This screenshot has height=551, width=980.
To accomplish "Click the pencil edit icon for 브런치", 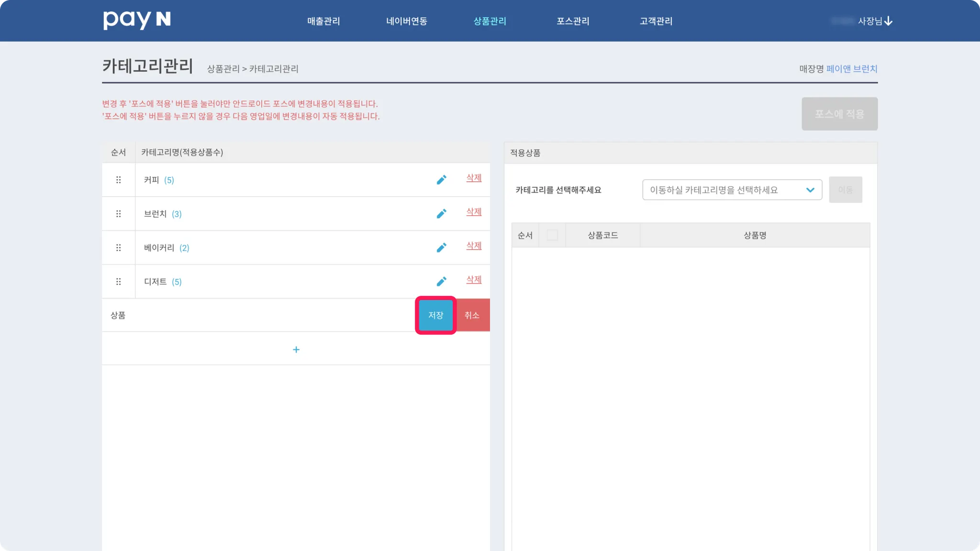I will [441, 214].
